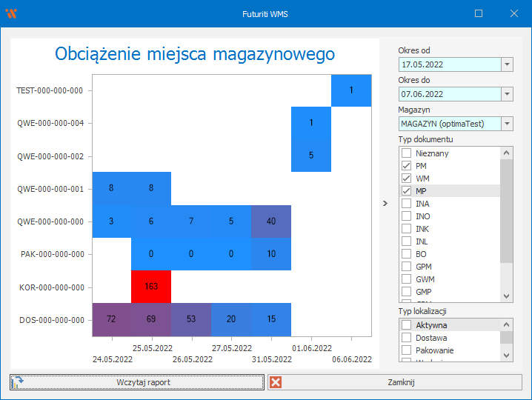Click the refresh icon on Wczytaj raport button

coord(19,382)
